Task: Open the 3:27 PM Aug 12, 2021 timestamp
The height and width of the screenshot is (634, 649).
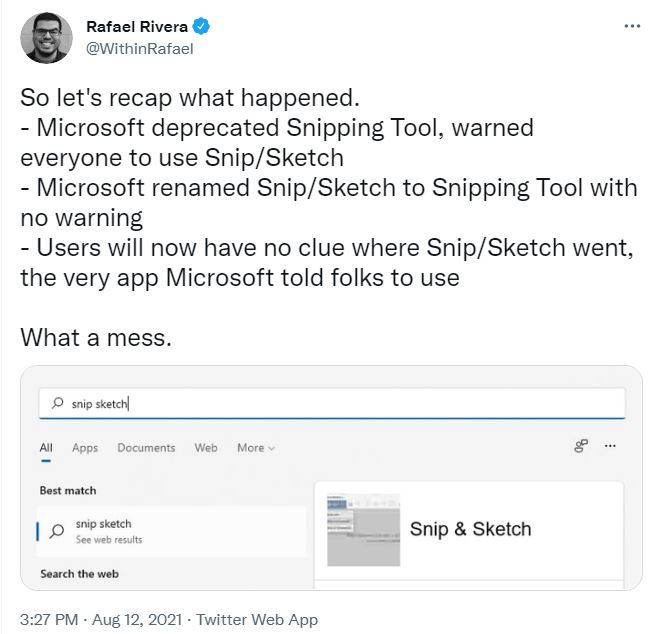Action: tap(101, 620)
